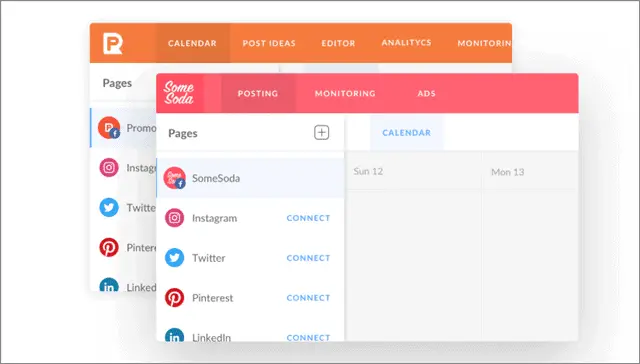Click SomeSoda page avatar icon

(174, 178)
